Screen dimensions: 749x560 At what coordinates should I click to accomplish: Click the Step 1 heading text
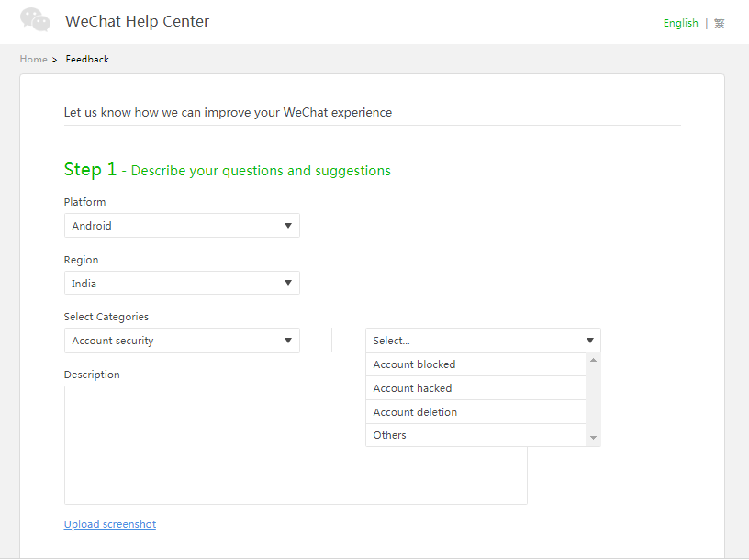click(x=228, y=170)
